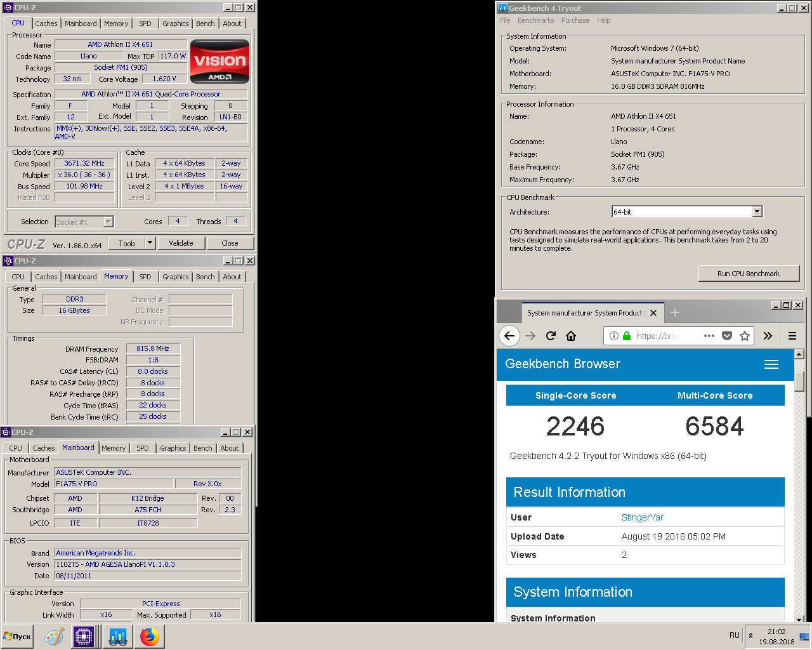Save page to Pocket

727,336
